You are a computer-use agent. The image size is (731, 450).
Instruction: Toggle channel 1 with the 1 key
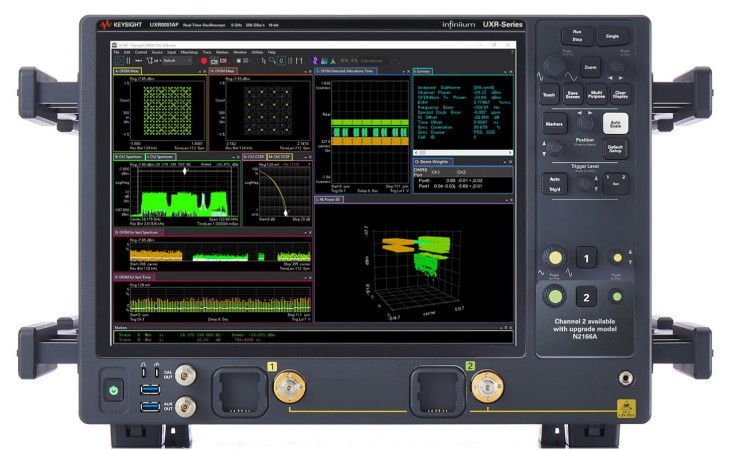(x=586, y=258)
